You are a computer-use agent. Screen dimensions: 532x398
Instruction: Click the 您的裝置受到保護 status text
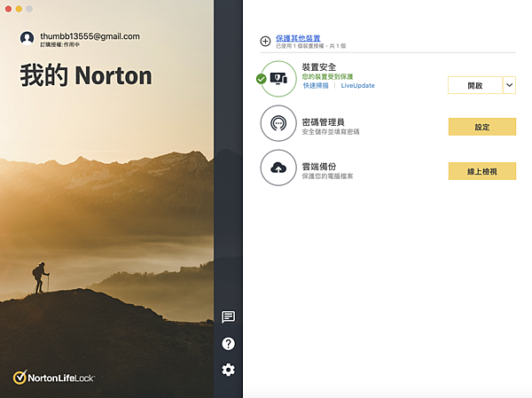click(x=327, y=77)
